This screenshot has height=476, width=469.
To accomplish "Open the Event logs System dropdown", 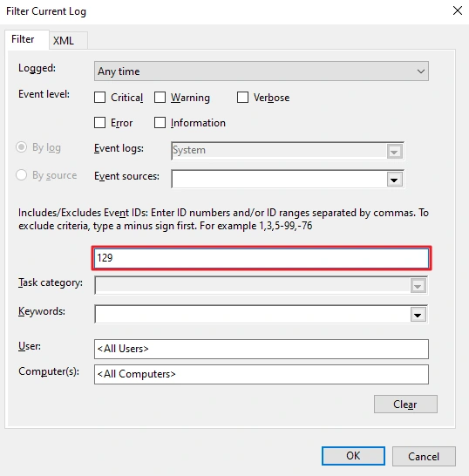I will [x=394, y=151].
